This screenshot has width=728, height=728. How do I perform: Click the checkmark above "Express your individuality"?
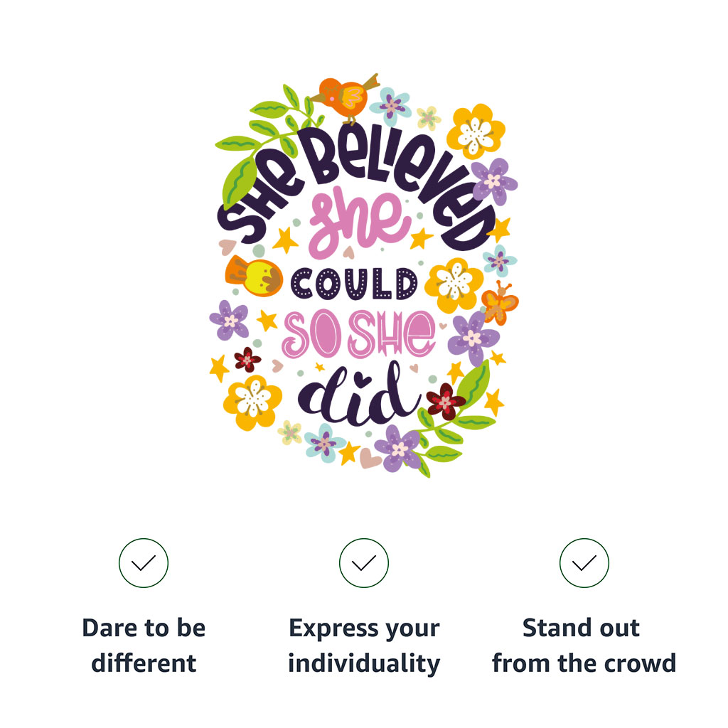(x=364, y=563)
